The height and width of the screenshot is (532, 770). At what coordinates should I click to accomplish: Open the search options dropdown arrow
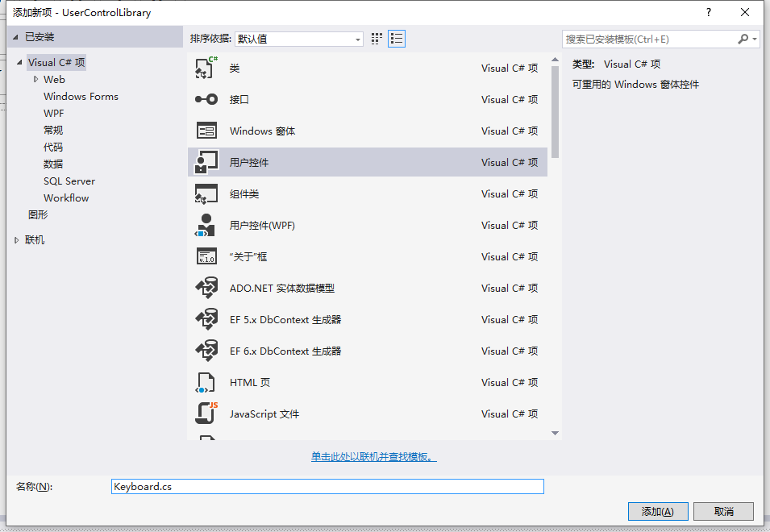tap(755, 39)
